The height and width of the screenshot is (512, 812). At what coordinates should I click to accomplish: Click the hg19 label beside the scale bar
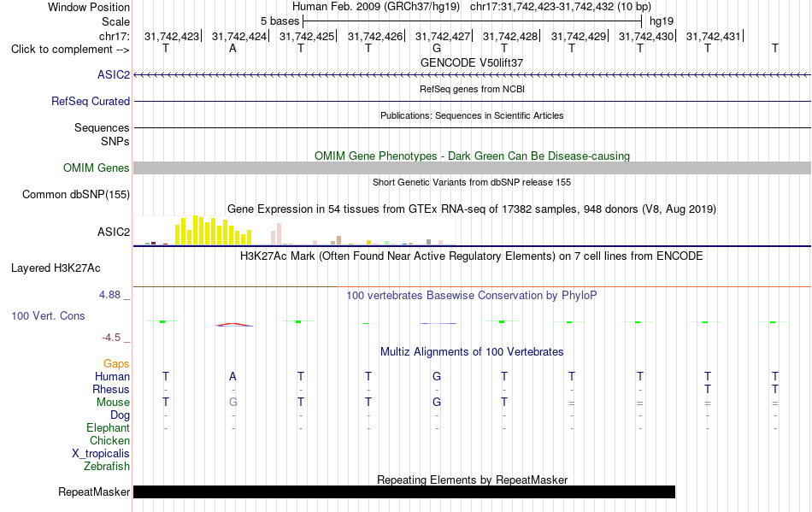pyautogui.click(x=662, y=21)
